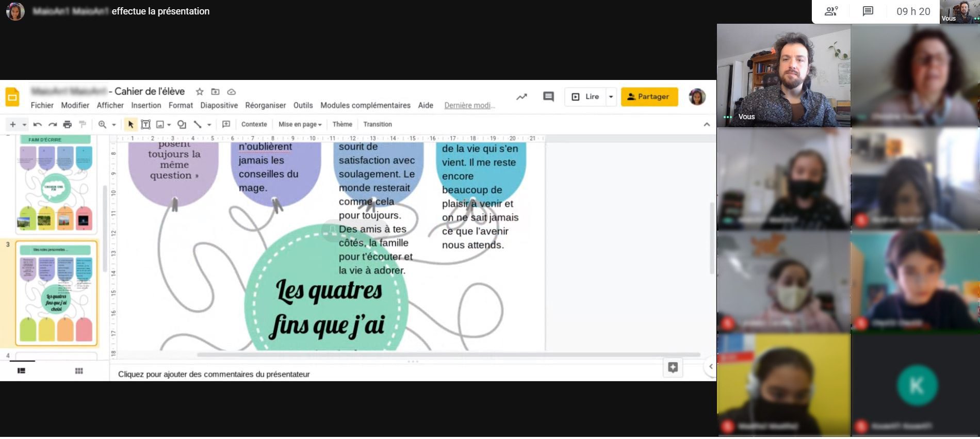Open the zoom level dropdown arrow
Screen dimensions: 980x439
(114, 124)
